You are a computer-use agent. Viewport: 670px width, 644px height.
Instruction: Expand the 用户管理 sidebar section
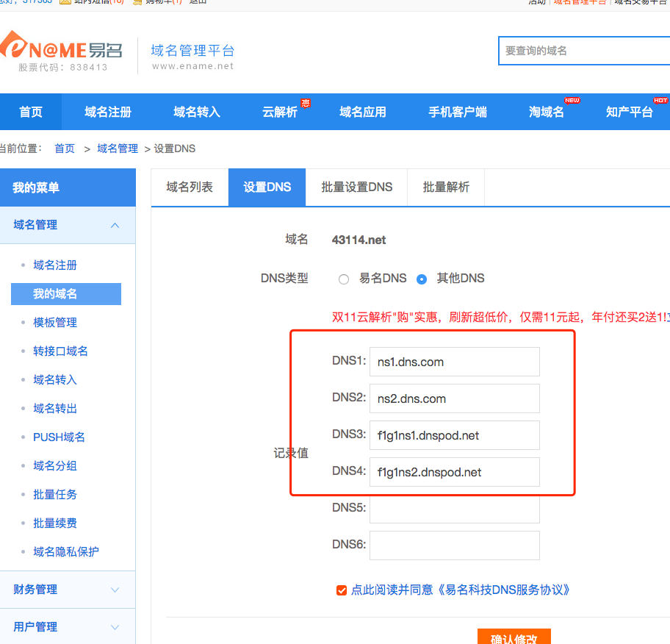115,627
